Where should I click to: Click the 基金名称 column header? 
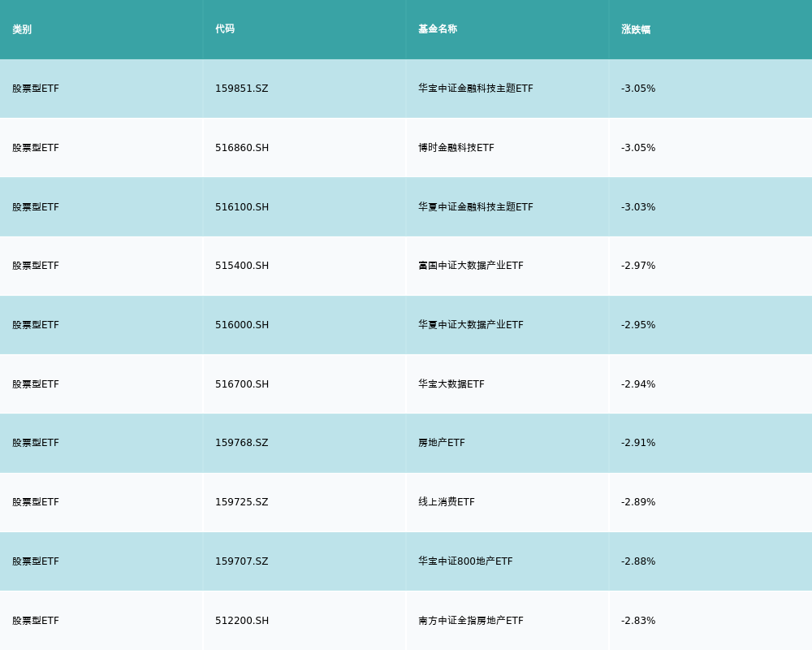(x=438, y=29)
